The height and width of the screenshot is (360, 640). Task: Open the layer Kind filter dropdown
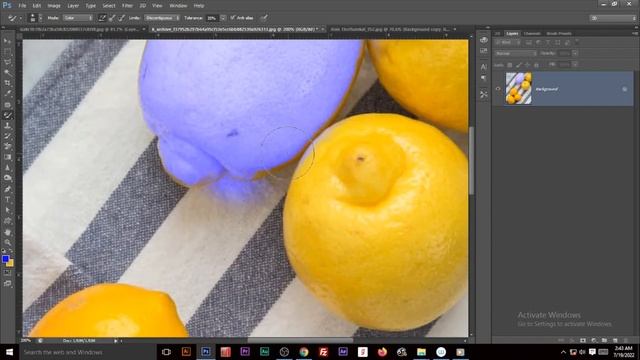point(508,42)
